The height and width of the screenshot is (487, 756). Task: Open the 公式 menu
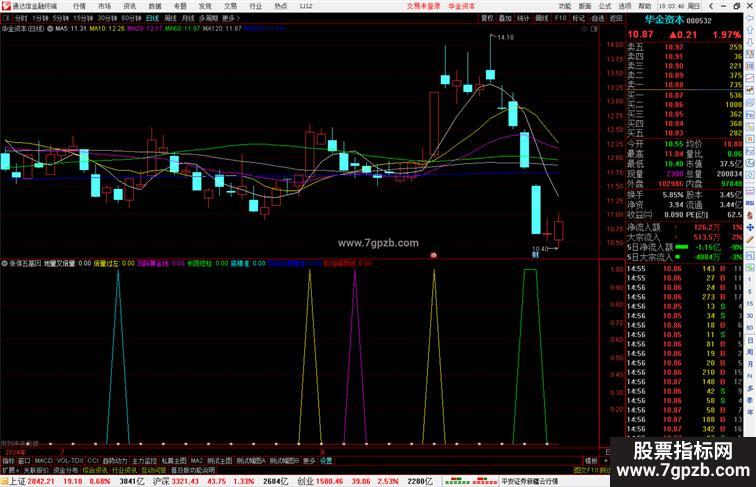[x=605, y=6]
